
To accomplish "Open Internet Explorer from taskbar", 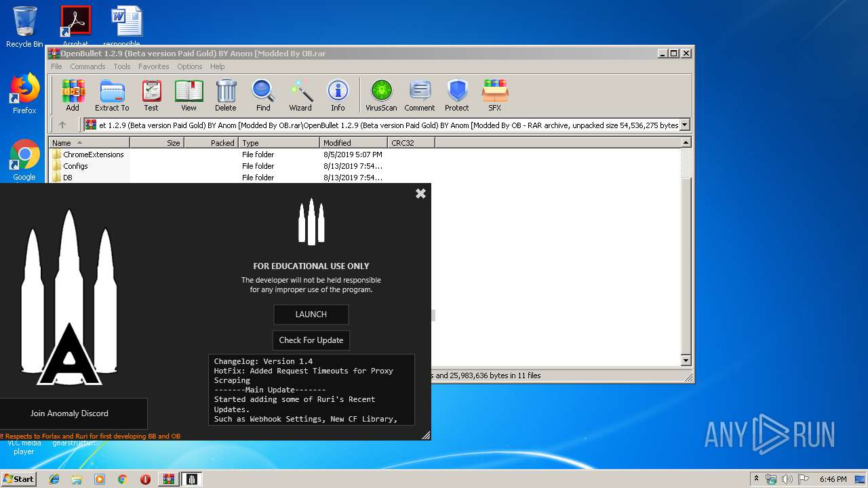I will (x=54, y=479).
